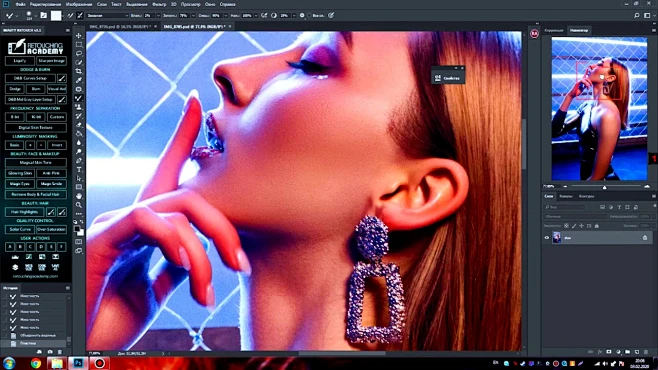Select the Mixer Brush tool in the toolbar
This screenshot has width=658, height=370.
79,98
